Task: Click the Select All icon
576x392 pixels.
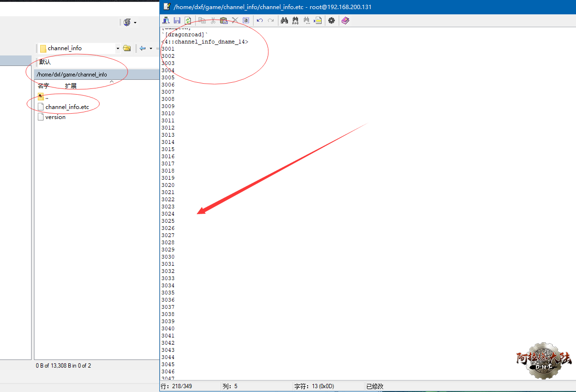Action: pos(246,21)
